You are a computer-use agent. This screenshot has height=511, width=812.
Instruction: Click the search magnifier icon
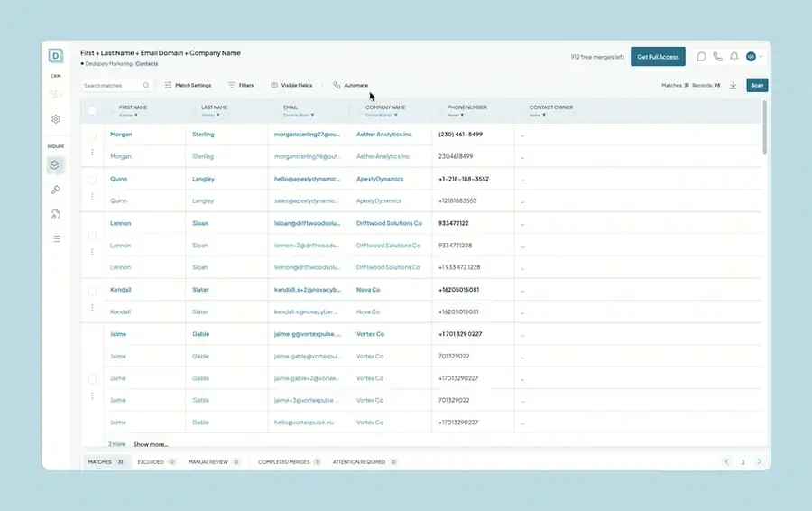[x=146, y=85]
